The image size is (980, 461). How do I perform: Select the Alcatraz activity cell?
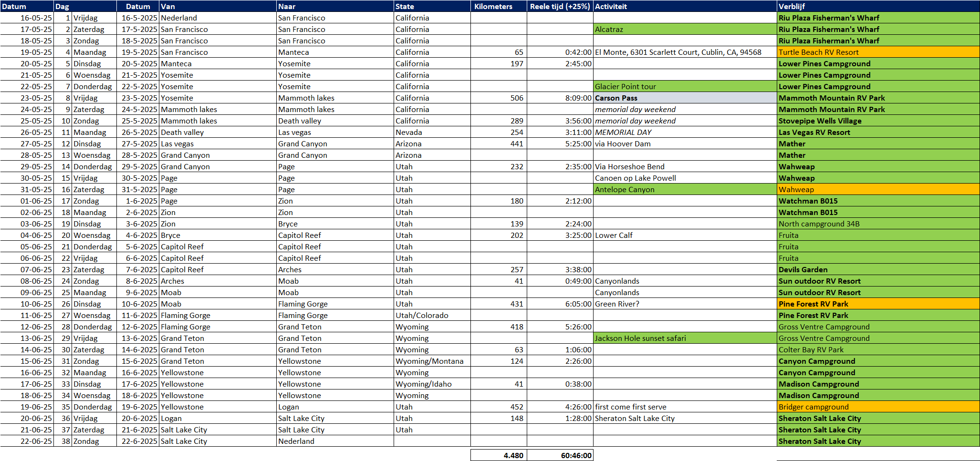point(685,30)
